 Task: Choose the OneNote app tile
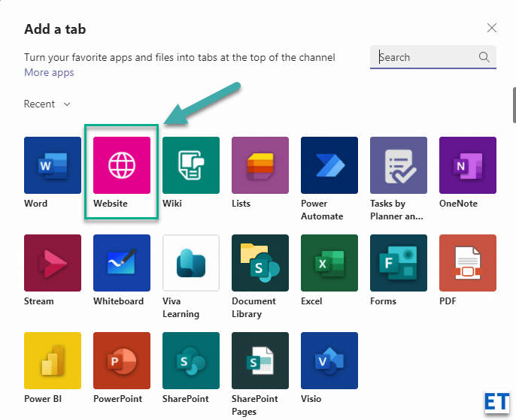468,165
